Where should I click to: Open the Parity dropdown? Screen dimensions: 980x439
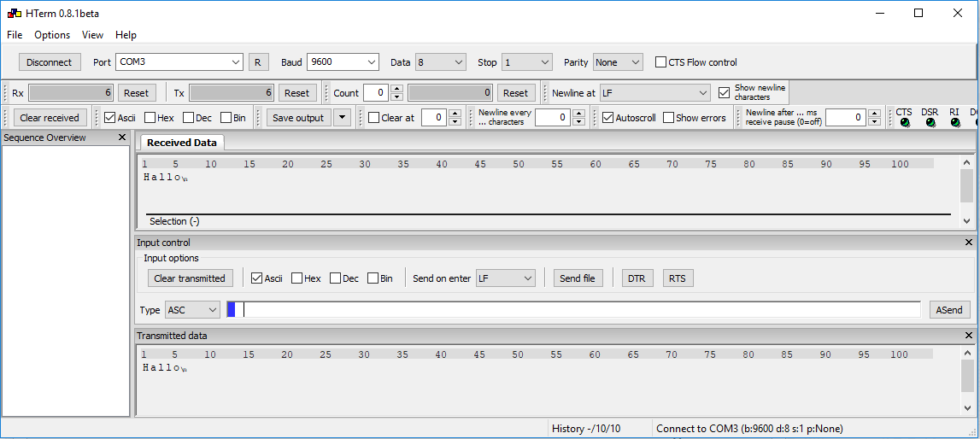pyautogui.click(x=618, y=62)
